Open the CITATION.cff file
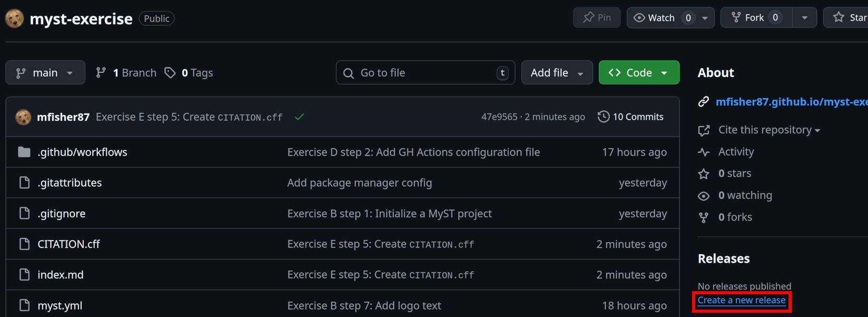Image resolution: width=868 pixels, height=317 pixels. (x=68, y=244)
